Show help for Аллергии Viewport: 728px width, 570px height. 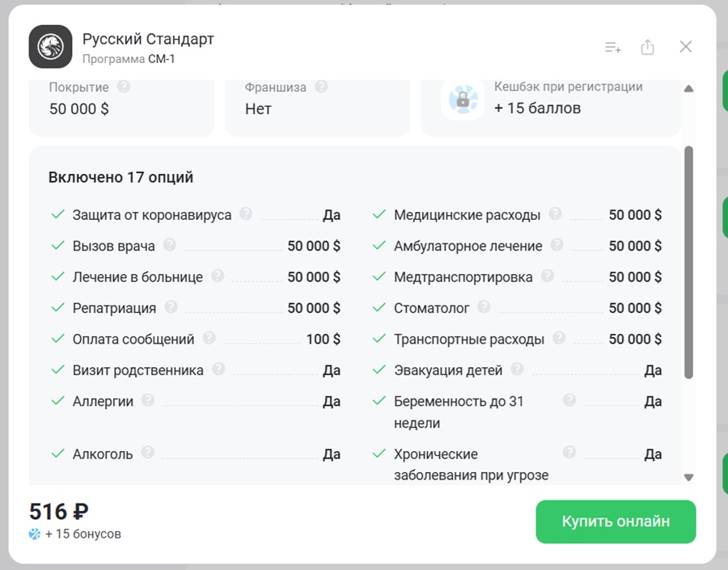click(148, 400)
